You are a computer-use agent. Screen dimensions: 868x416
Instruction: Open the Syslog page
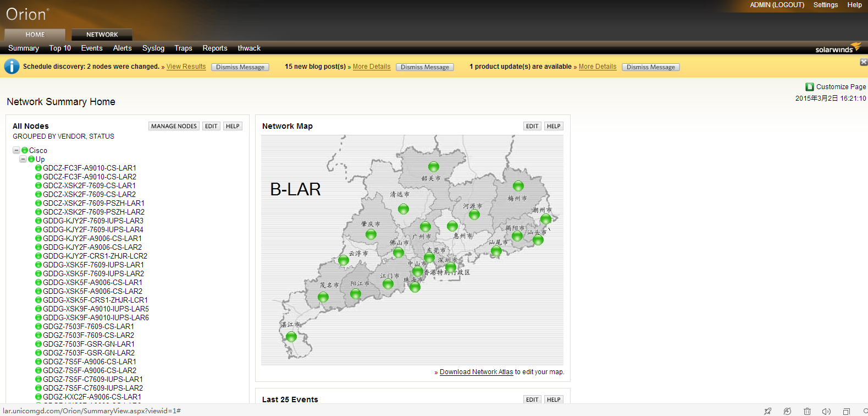(153, 48)
